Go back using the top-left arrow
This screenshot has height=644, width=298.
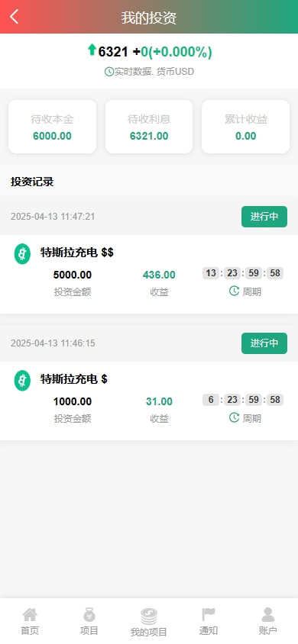tap(14, 17)
